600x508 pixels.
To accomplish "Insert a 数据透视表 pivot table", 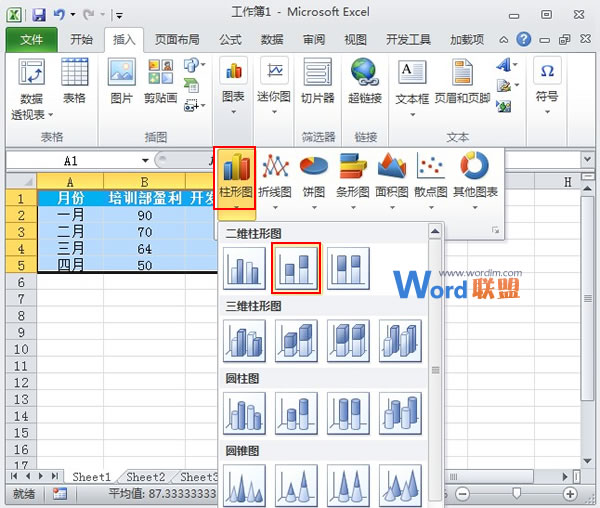I will pos(33,89).
